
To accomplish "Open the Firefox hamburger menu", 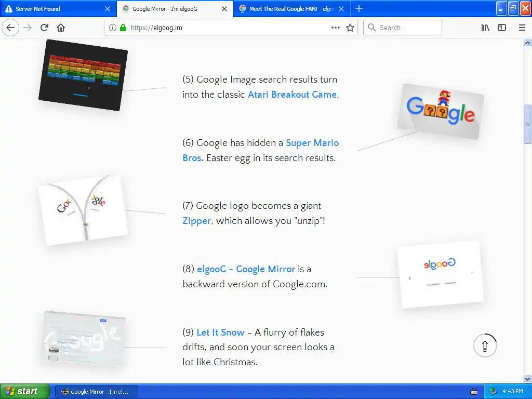I will [x=522, y=28].
